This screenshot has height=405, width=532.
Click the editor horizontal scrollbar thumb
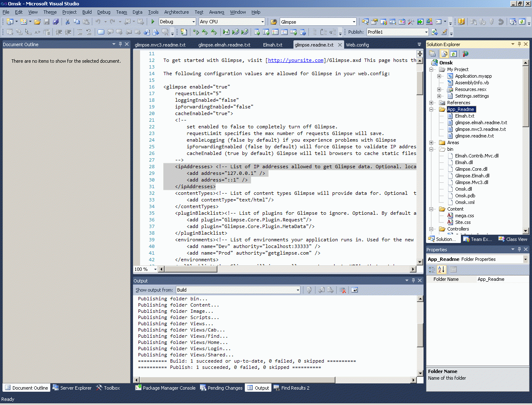click(190, 269)
